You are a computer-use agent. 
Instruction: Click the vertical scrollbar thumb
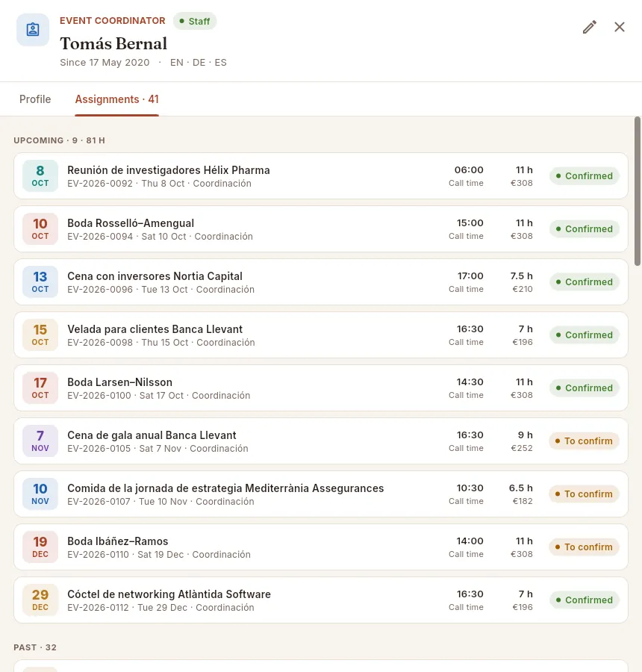pos(638,191)
